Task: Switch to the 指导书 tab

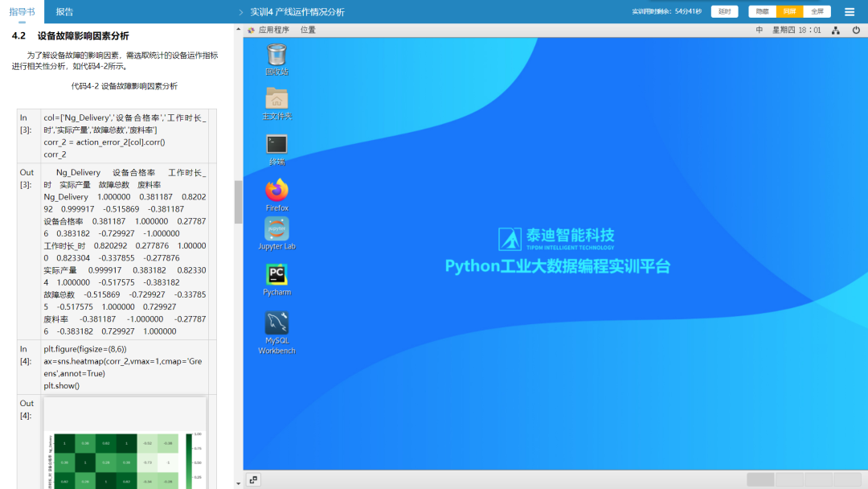Action: 23,11
